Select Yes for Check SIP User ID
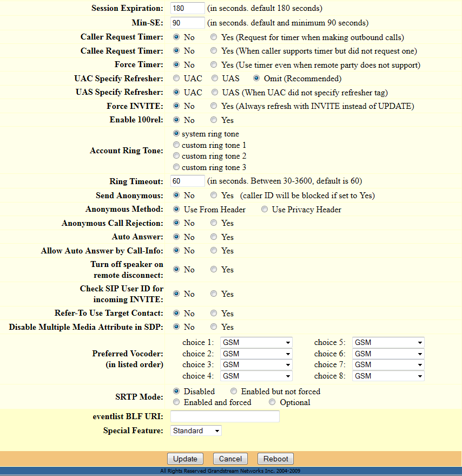 (214, 294)
